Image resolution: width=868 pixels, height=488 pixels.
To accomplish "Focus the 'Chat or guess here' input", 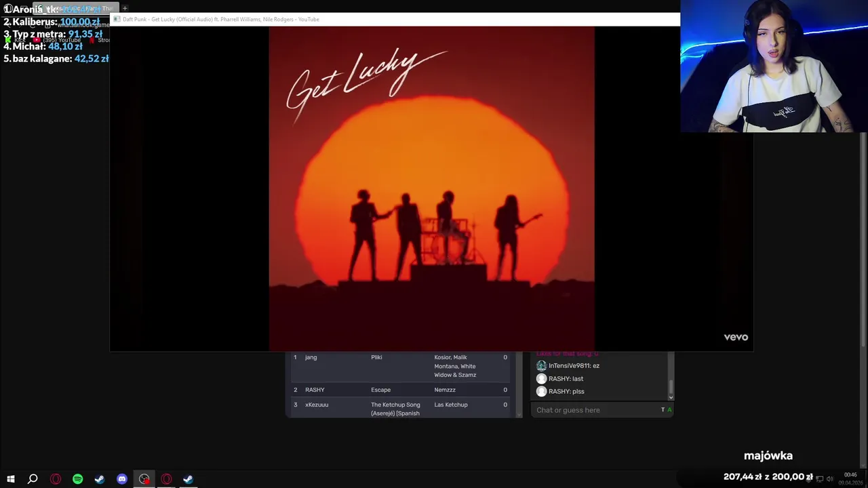I will [x=595, y=410].
